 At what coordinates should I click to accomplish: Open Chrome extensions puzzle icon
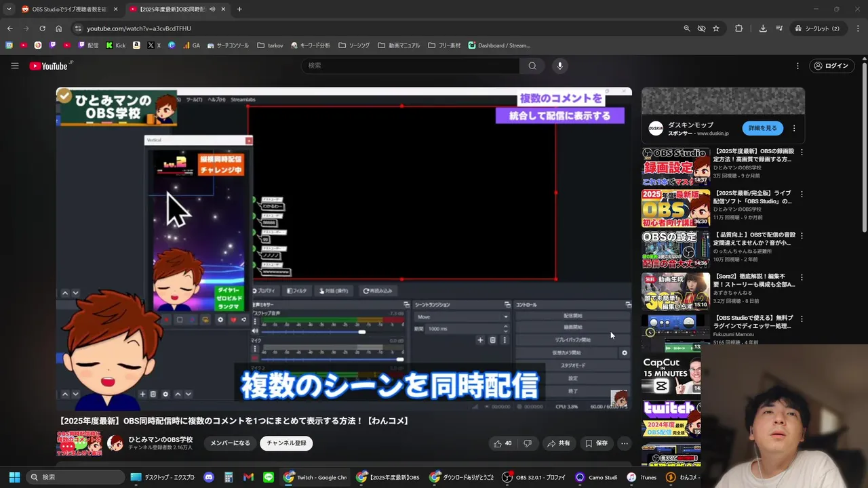click(739, 28)
